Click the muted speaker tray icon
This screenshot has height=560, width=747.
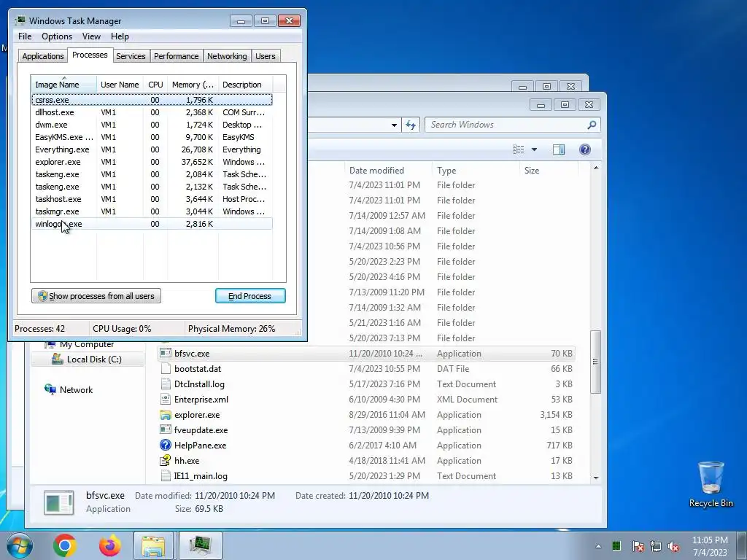click(x=673, y=546)
